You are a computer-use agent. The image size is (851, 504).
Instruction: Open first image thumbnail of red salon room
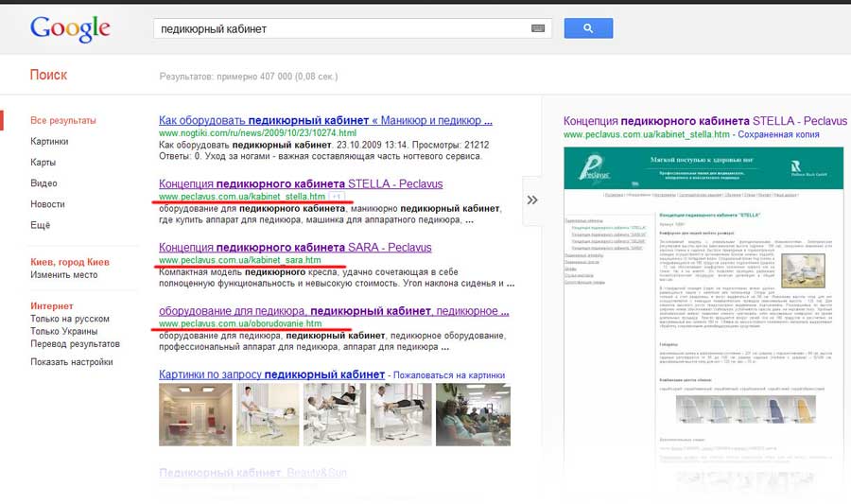(196, 414)
